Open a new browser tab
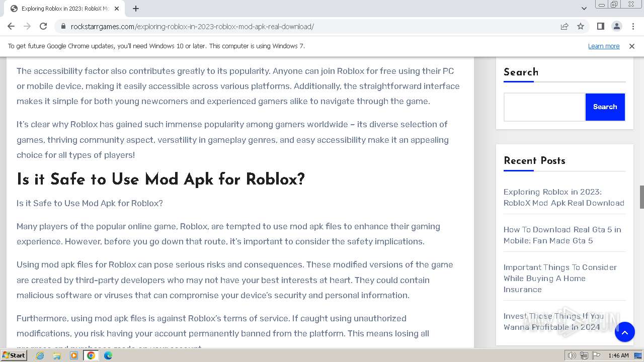Screen dimensions: 644x362 point(136,9)
